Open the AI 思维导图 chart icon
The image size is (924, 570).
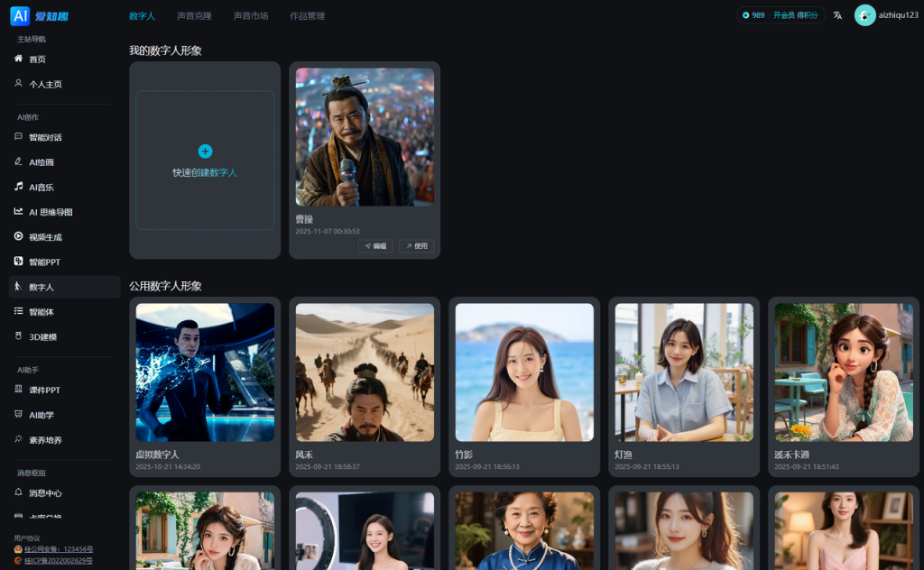click(x=18, y=211)
